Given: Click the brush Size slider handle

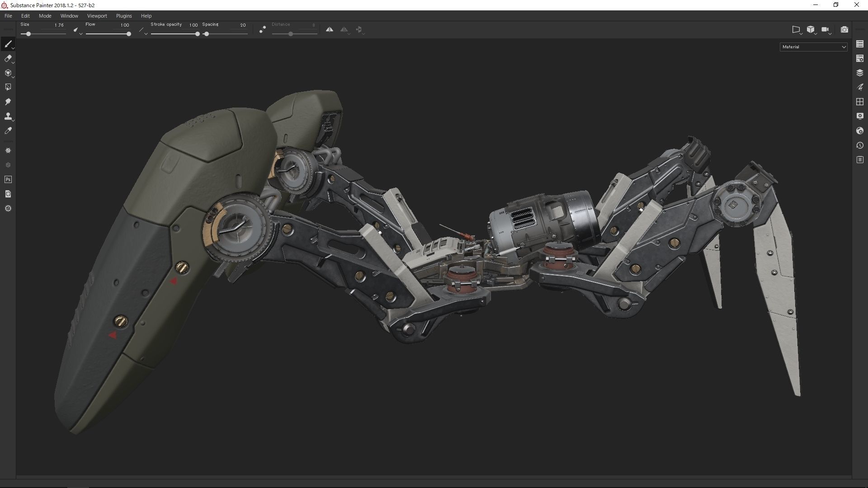Looking at the screenshot, I should click(28, 34).
